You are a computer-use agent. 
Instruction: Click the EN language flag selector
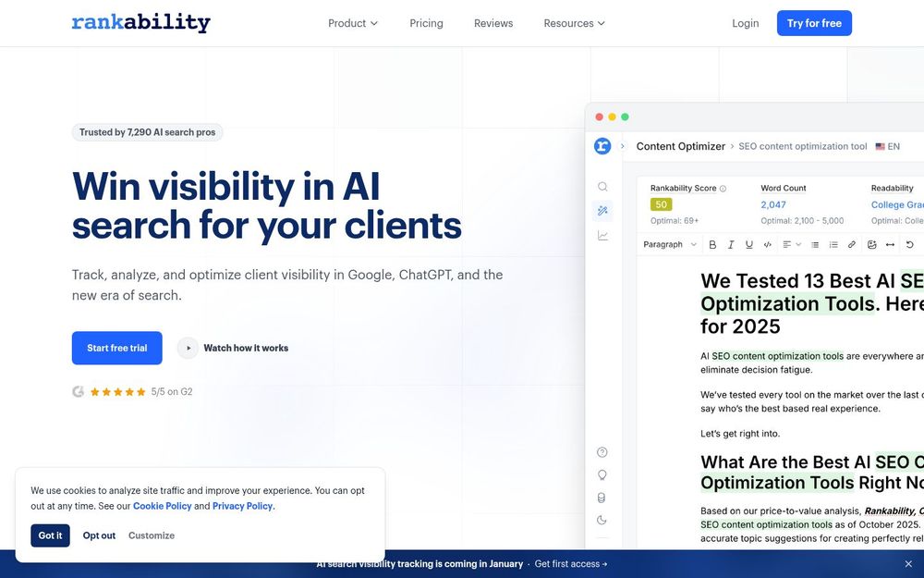pos(887,146)
